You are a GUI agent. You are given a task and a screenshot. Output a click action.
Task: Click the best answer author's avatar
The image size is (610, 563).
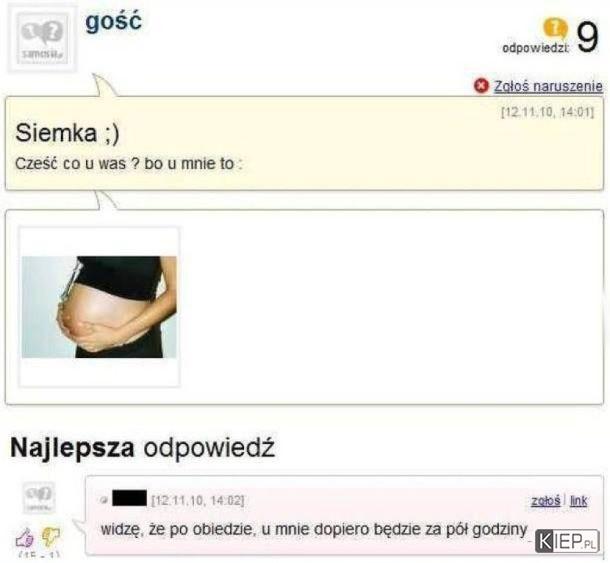(39, 498)
